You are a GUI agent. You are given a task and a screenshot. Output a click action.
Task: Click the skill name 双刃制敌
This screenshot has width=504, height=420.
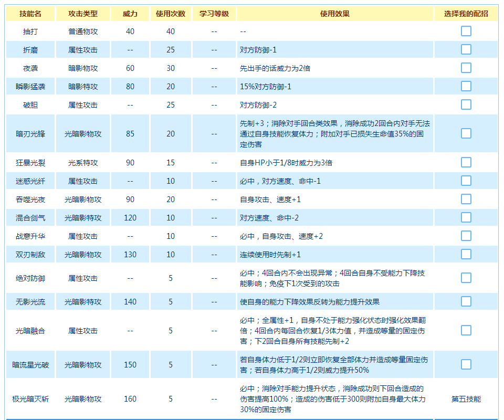pos(30,255)
